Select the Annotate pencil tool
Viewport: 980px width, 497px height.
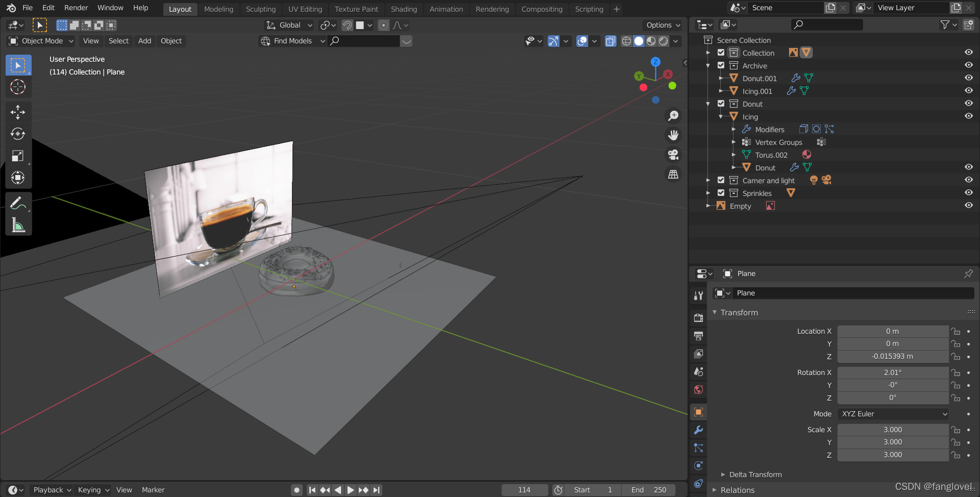(18, 203)
